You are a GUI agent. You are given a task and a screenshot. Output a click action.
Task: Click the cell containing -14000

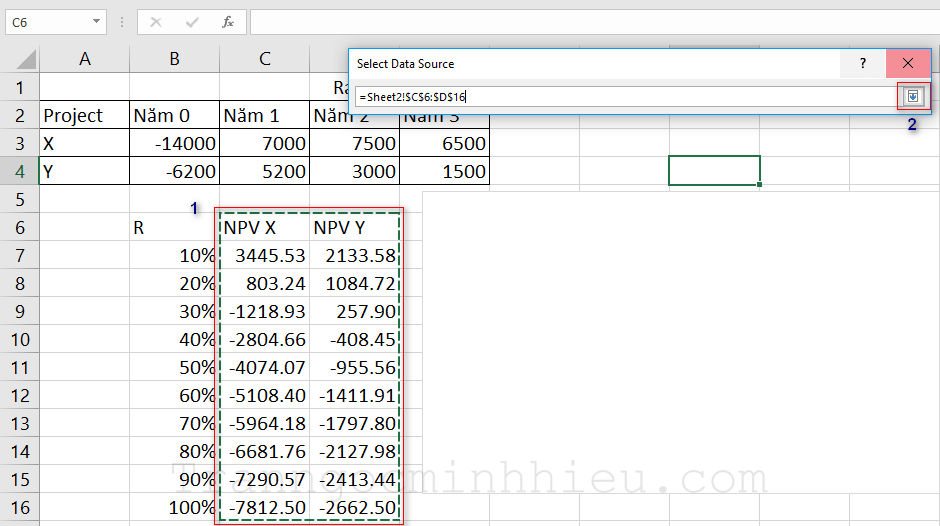(174, 143)
